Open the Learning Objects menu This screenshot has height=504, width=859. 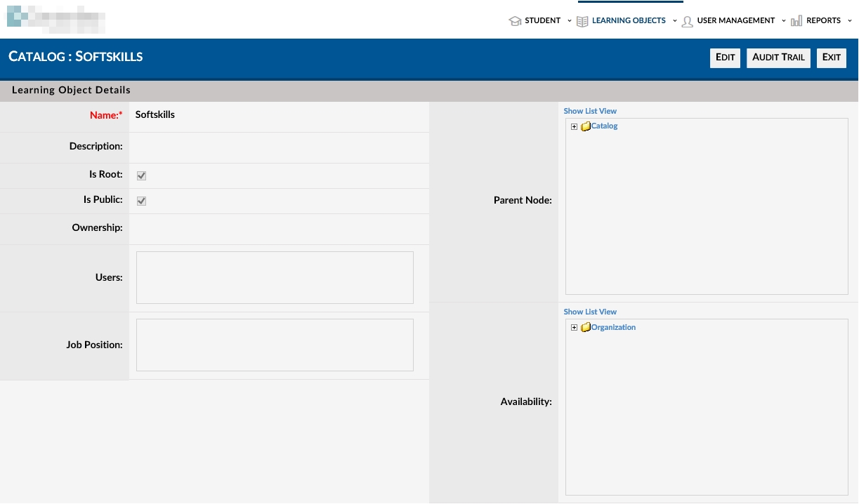tap(629, 21)
